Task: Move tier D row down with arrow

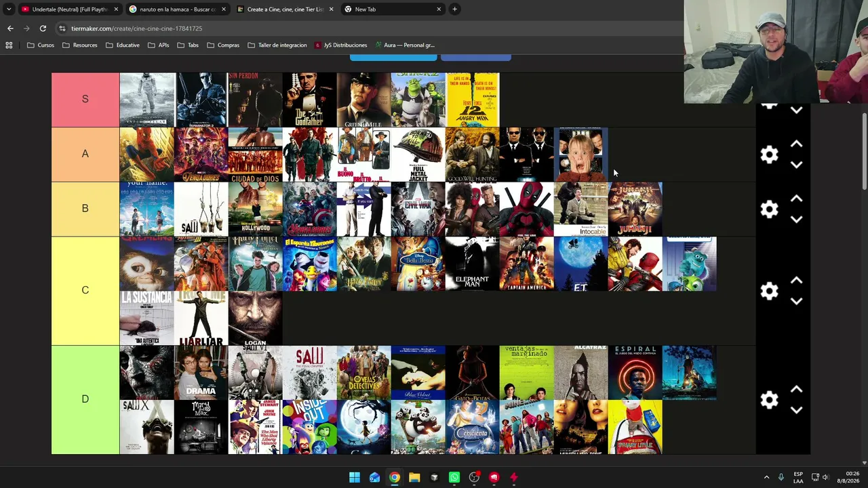Action: pyautogui.click(x=796, y=410)
